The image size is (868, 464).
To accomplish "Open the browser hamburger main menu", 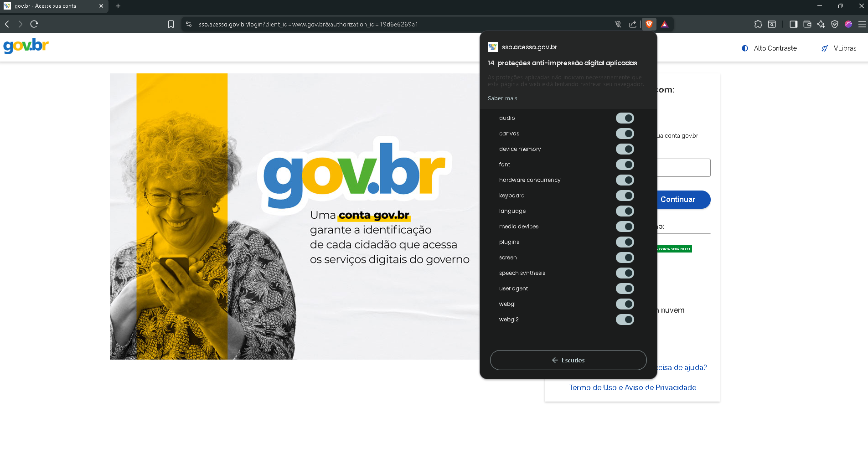I will coord(862,24).
